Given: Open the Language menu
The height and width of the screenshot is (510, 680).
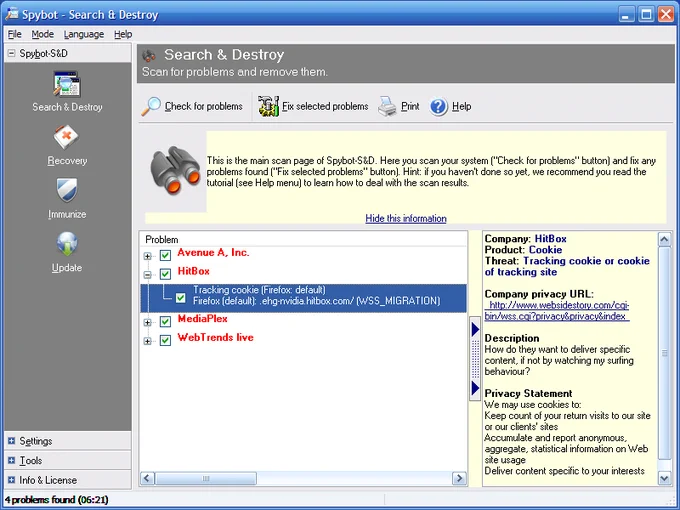Looking at the screenshot, I should pos(84,34).
